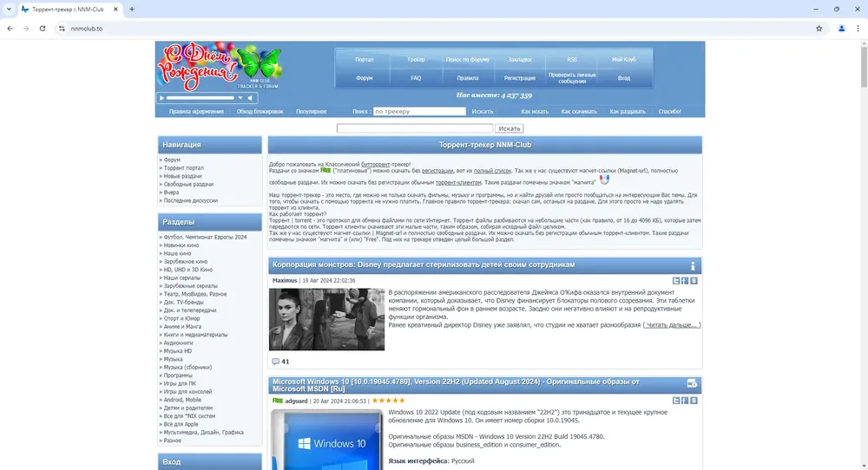Open the tab search dropdown arrow
This screenshot has height=470, width=868.
click(9, 9)
